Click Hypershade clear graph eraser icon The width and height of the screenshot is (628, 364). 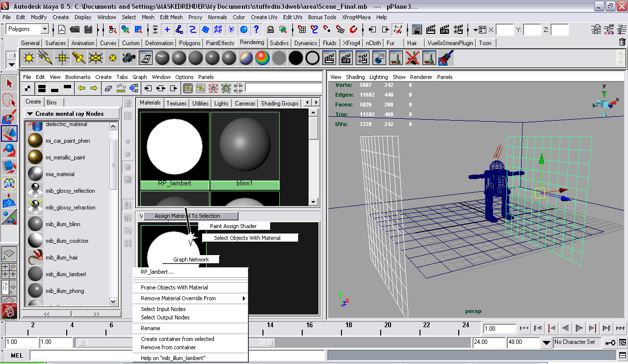(108, 88)
